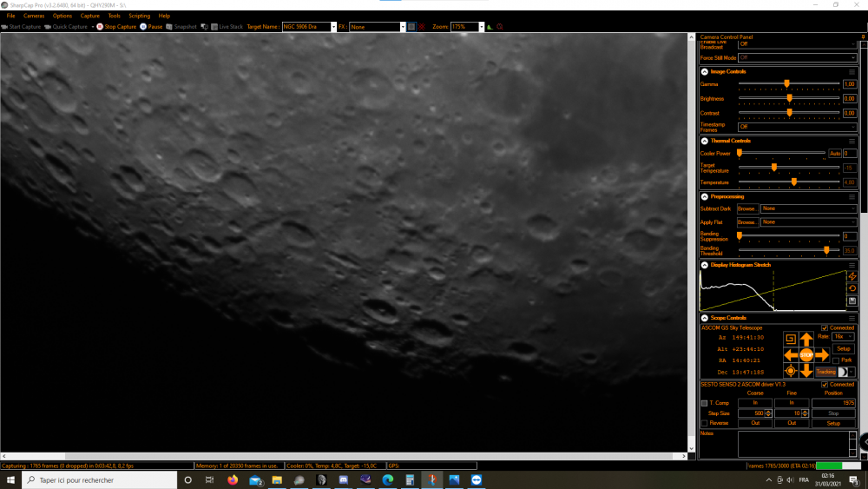
Task: Open Microsoft Edge from the taskbar
Action: [x=387, y=480]
